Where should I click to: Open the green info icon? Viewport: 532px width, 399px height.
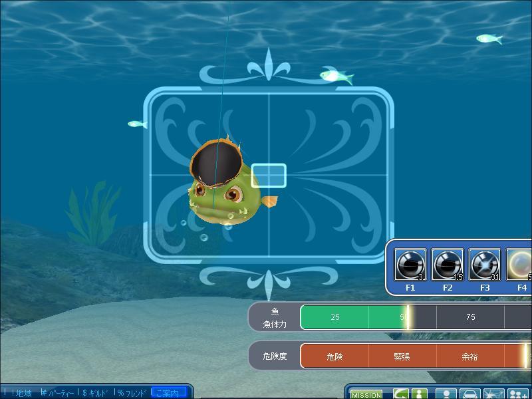click(419, 394)
